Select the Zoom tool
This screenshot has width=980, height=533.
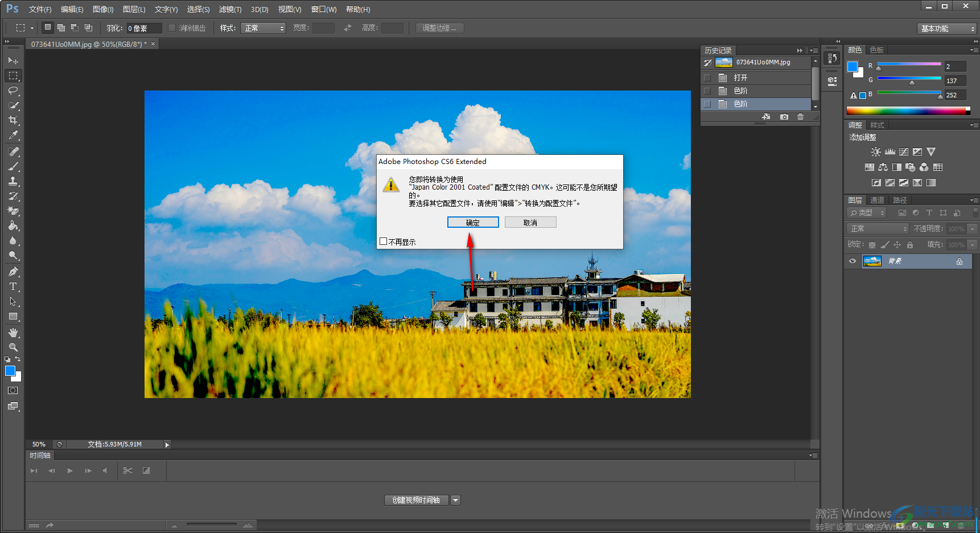[x=13, y=347]
